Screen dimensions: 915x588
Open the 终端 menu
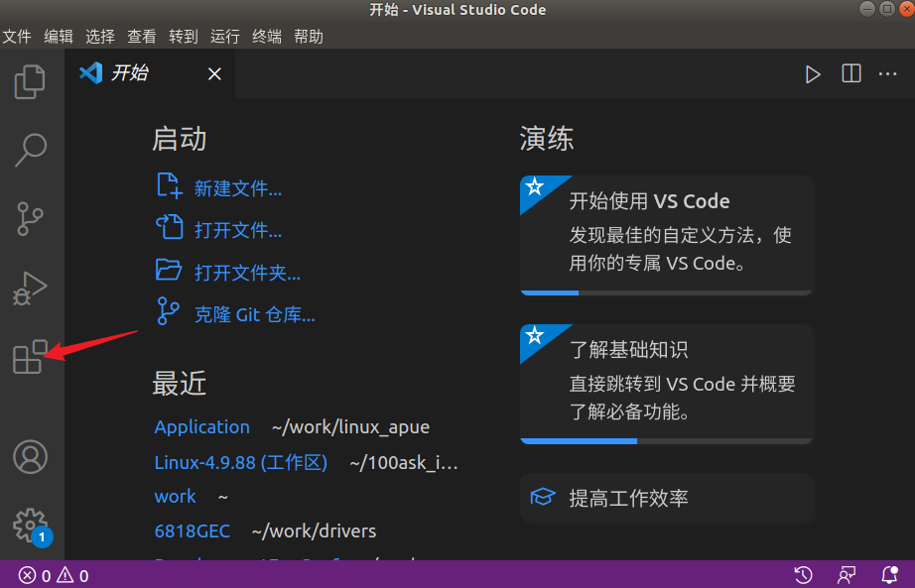267,37
